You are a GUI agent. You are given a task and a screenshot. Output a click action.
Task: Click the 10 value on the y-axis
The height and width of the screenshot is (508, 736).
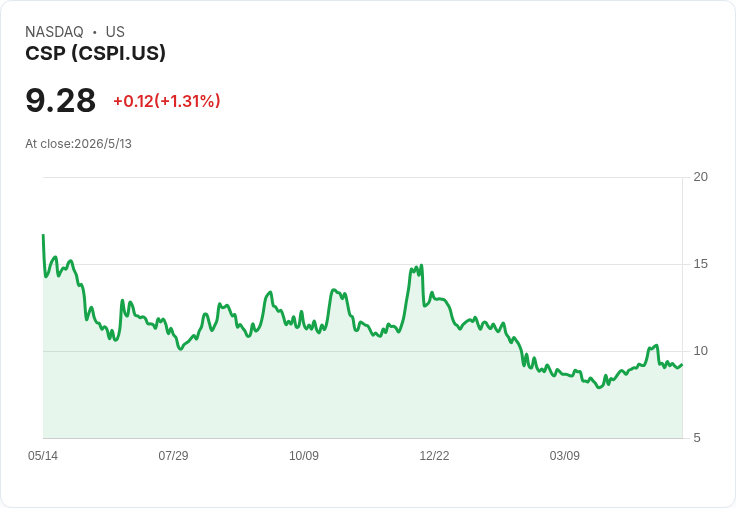coord(700,351)
